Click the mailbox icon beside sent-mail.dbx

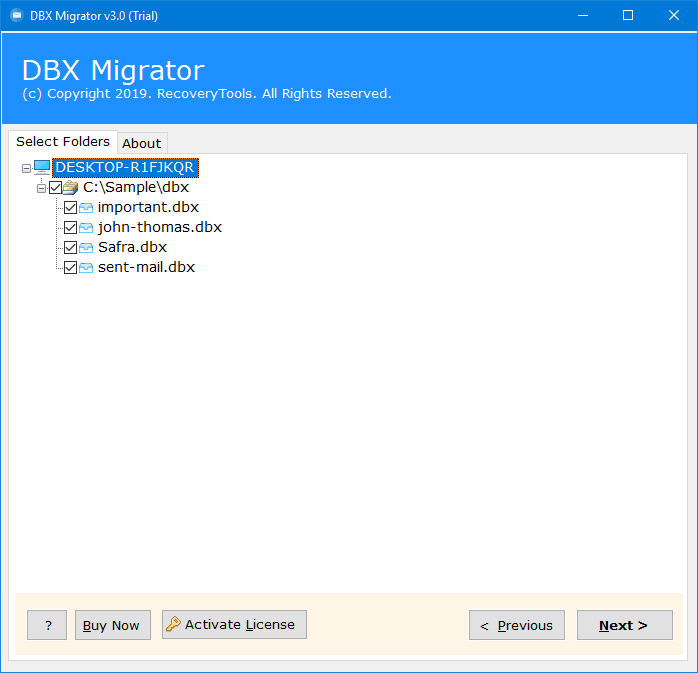click(86, 268)
